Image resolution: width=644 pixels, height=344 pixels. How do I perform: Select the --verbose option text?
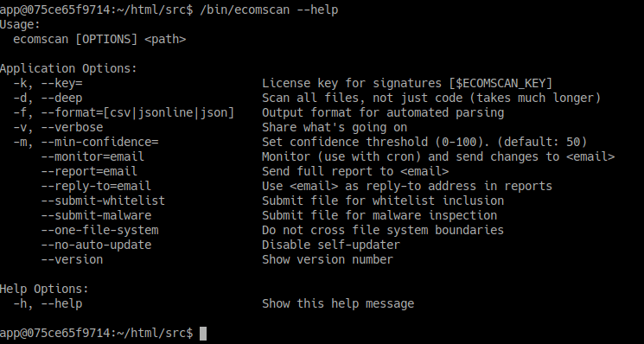[72, 128]
